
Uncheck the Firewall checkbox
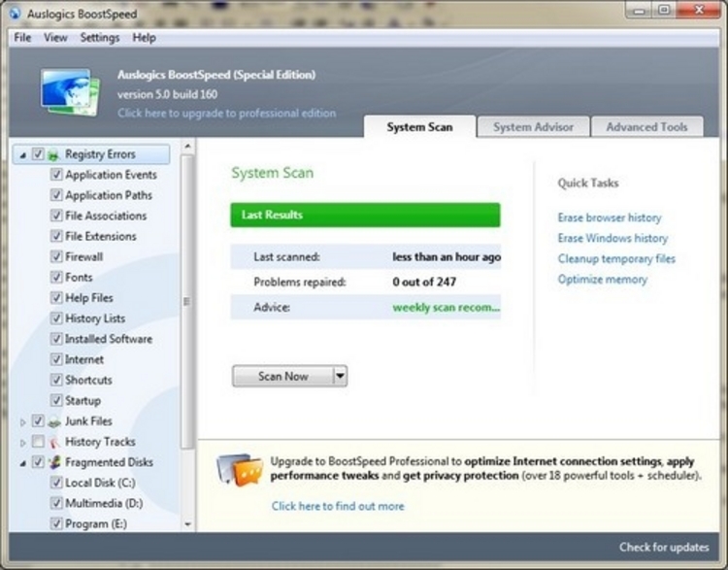click(56, 256)
